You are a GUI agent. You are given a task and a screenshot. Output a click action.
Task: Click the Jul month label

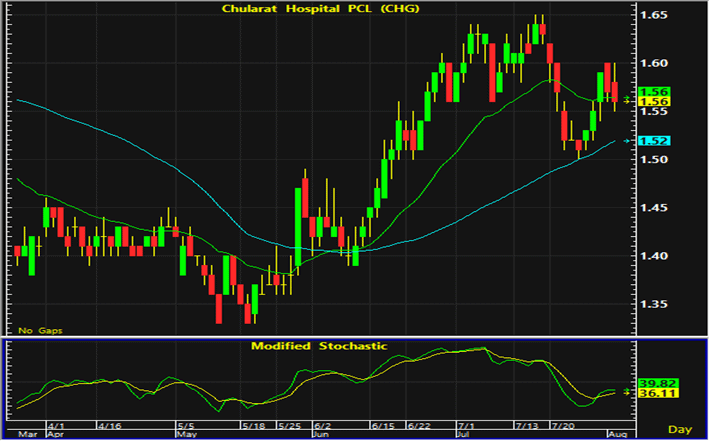pos(464,435)
